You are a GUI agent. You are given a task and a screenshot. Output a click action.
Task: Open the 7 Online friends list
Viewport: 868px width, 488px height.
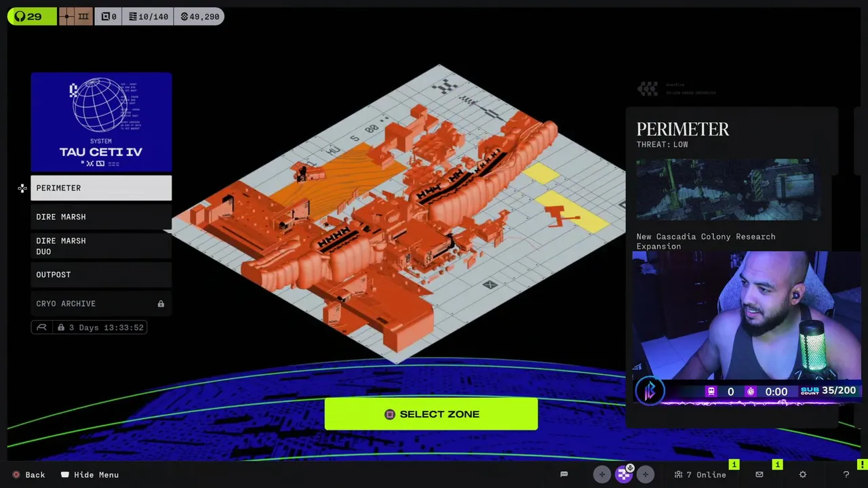coord(700,474)
